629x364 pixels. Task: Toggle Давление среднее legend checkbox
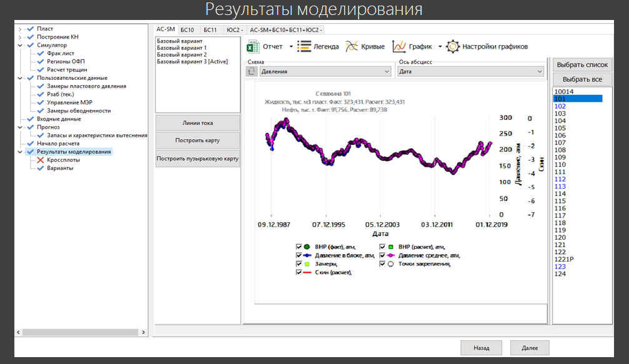382,255
